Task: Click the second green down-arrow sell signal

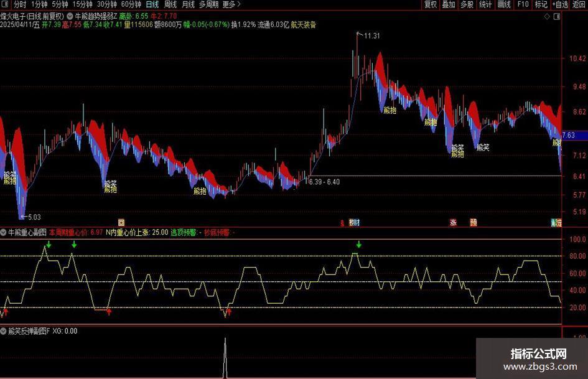Action: click(74, 245)
